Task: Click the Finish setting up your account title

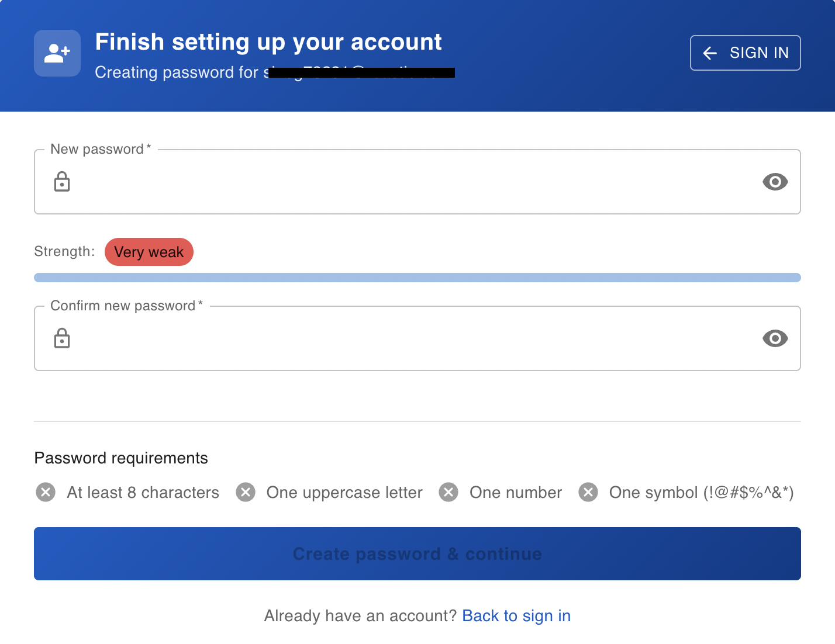Action: tap(268, 42)
